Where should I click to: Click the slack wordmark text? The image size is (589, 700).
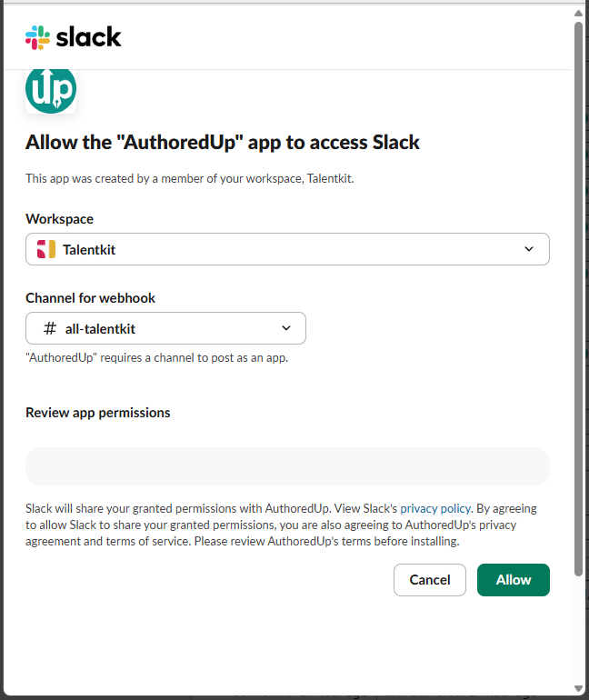pyautogui.click(x=88, y=37)
